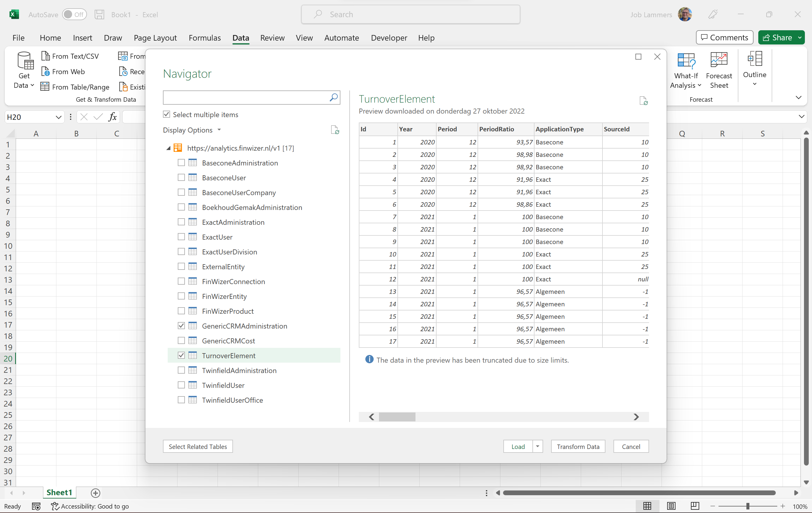This screenshot has height=513, width=812.
Task: Switch to Page Layout view in status bar
Action: 671,506
